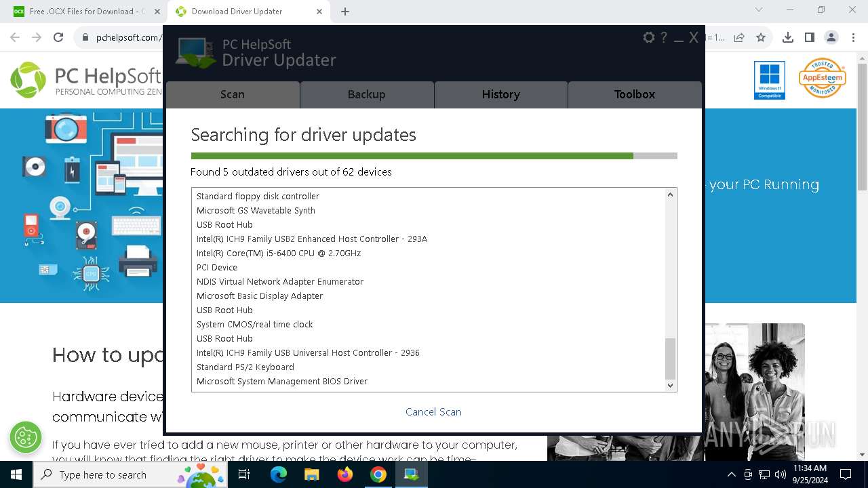Open the Windows Start menu

pos(16,474)
